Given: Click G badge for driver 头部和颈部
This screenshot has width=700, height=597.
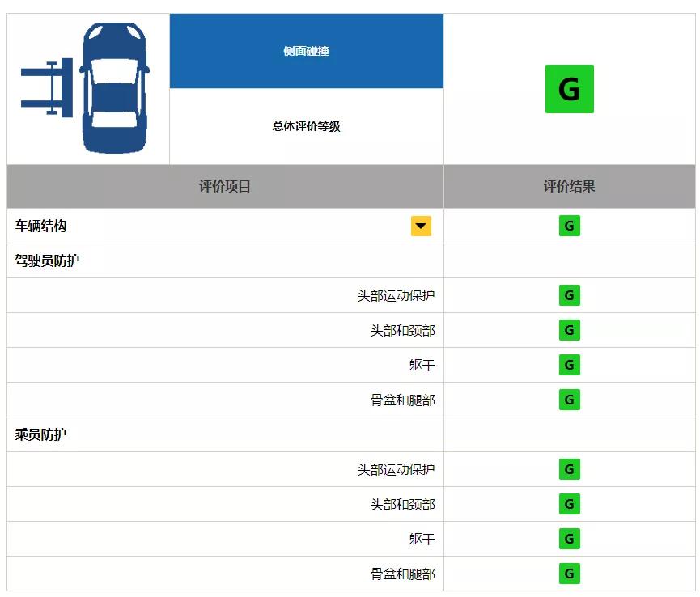Looking at the screenshot, I should (x=569, y=330).
